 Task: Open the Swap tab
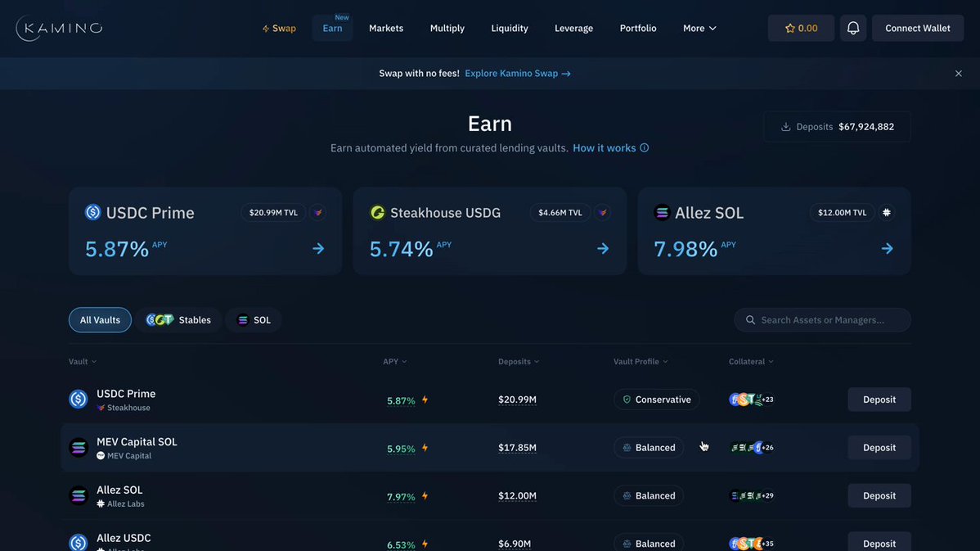279,28
